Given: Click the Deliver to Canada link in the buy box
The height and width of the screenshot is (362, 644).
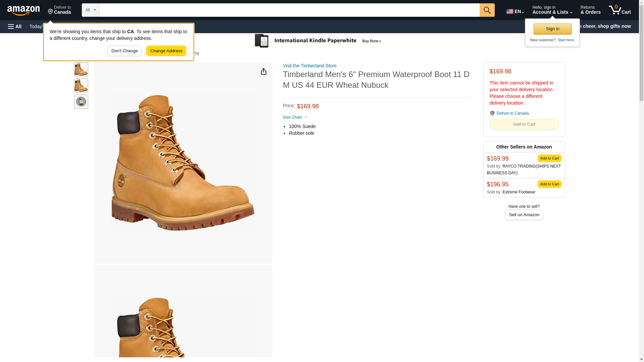Looking at the screenshot, I should [x=512, y=113].
